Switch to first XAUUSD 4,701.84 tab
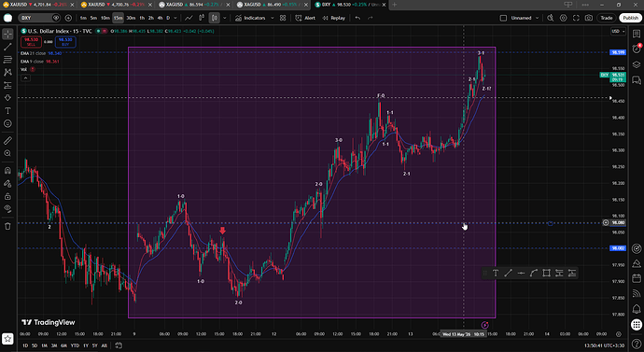 pos(38,5)
